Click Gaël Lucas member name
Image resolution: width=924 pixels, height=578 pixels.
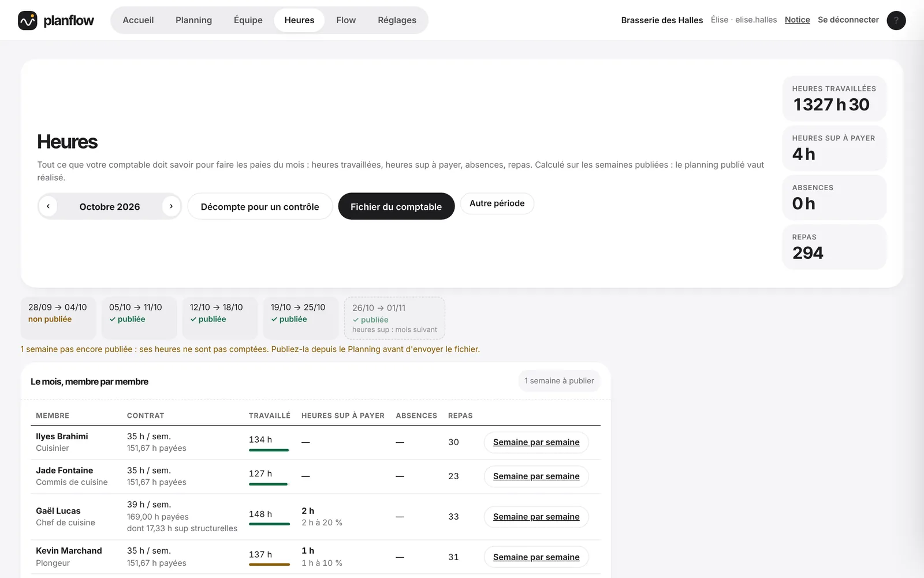pos(58,511)
